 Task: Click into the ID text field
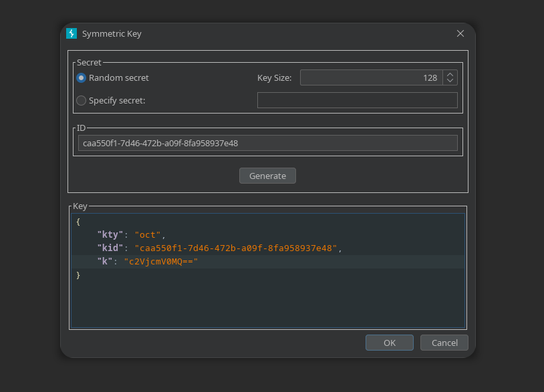click(x=267, y=143)
